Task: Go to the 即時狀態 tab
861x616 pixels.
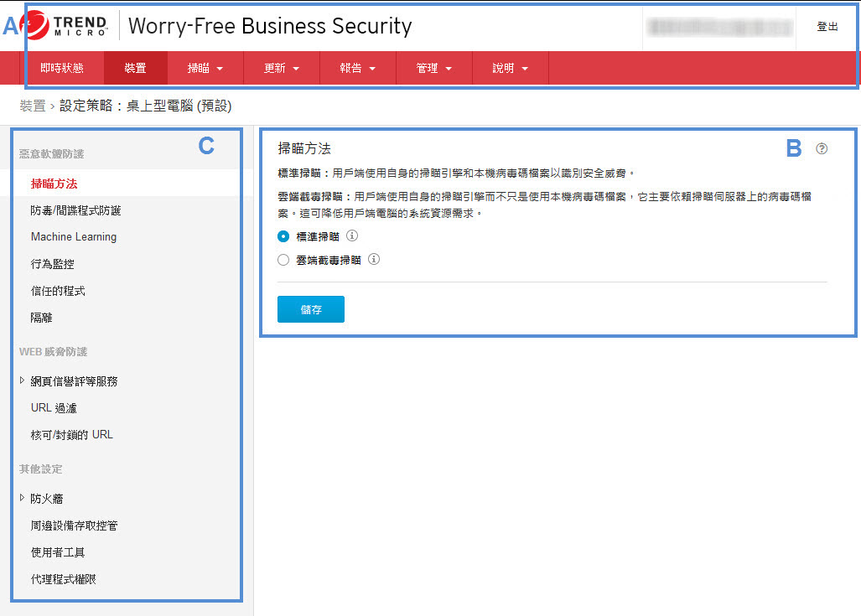Action: pos(61,69)
